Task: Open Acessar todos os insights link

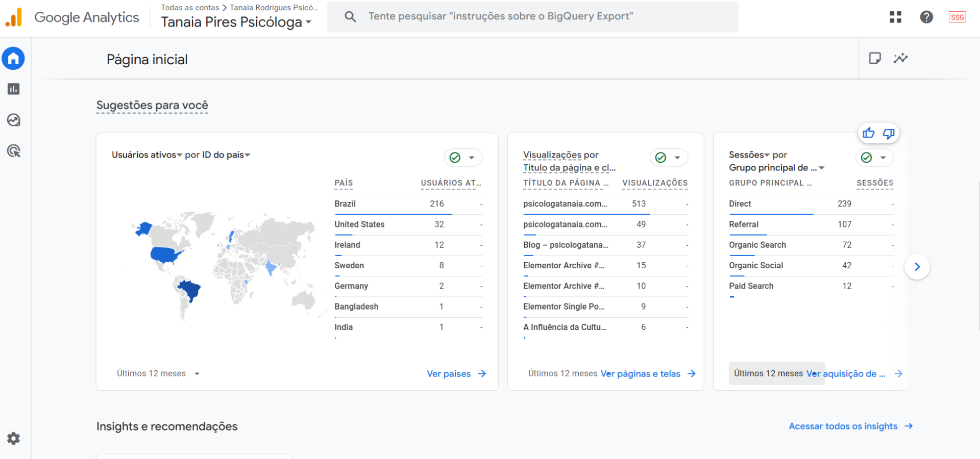Action: click(x=843, y=426)
